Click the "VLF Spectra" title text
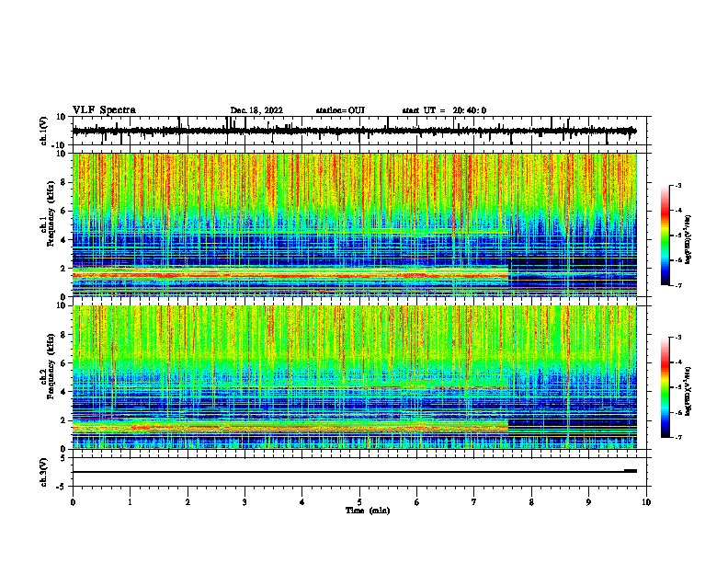The image size is (728, 563). 104,110
